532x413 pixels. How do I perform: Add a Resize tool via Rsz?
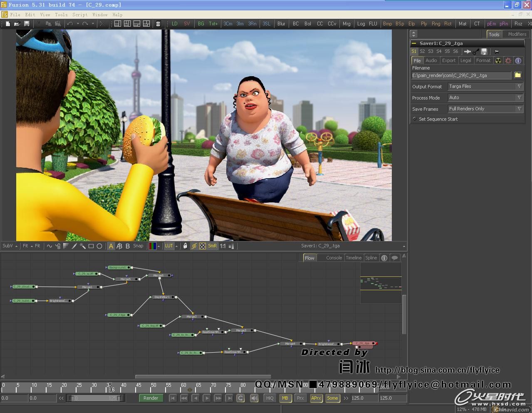518,24
